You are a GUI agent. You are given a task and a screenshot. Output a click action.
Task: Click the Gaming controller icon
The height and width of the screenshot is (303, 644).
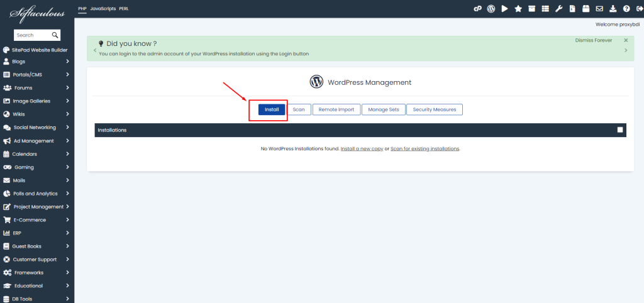click(7, 167)
